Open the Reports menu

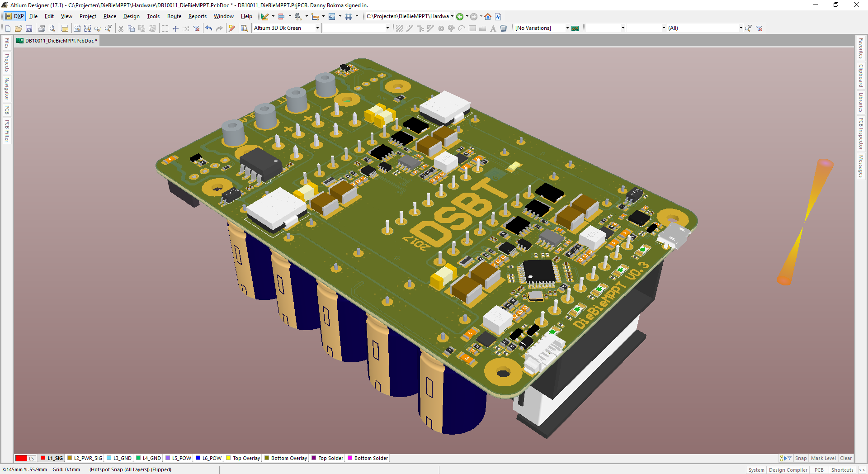pos(198,16)
